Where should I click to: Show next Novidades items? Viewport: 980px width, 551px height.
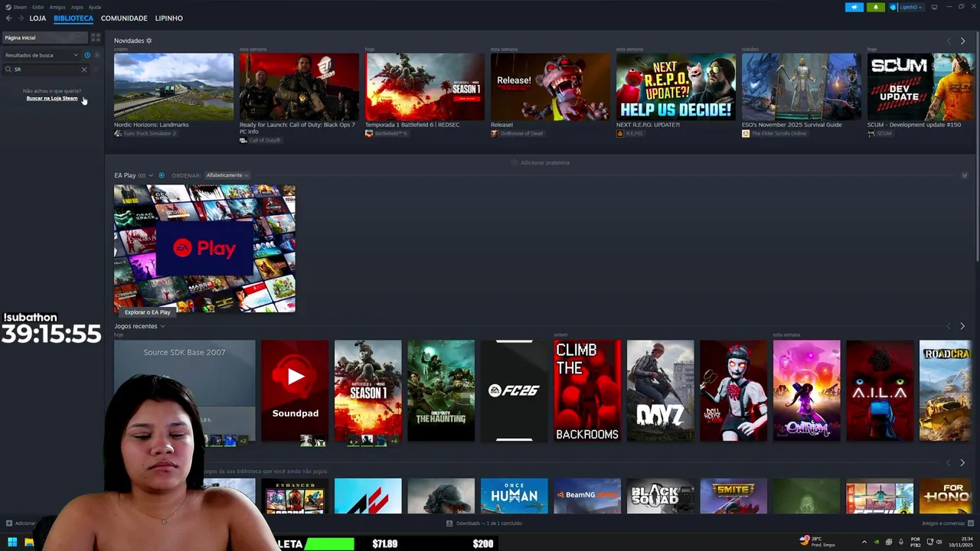click(963, 41)
